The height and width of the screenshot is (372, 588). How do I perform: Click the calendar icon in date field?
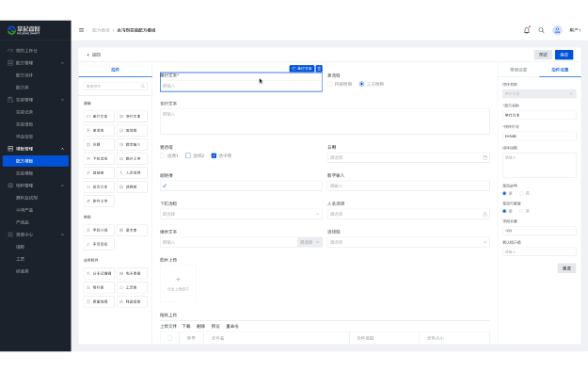485,157
